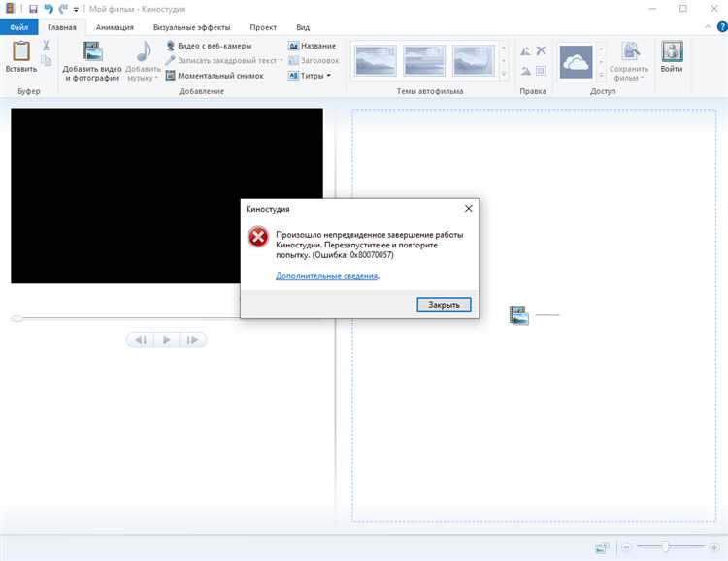Click the Undo arrow icon

tap(49, 9)
